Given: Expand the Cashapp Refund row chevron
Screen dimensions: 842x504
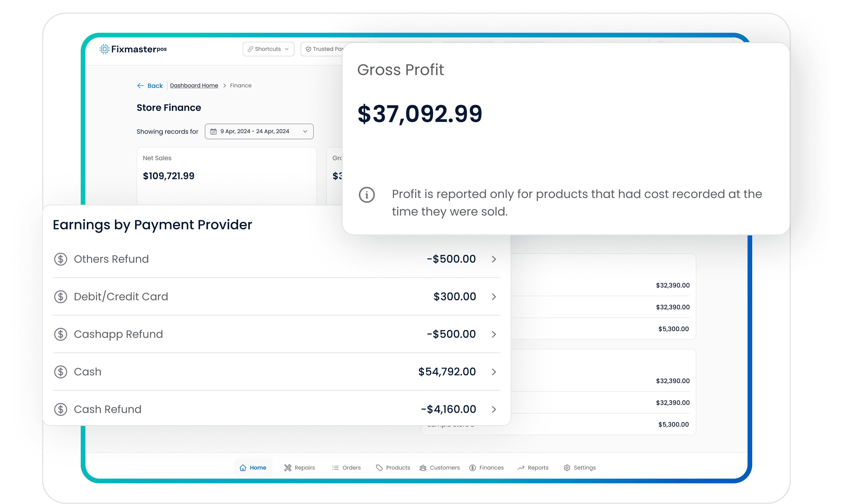Looking at the screenshot, I should click(x=494, y=334).
